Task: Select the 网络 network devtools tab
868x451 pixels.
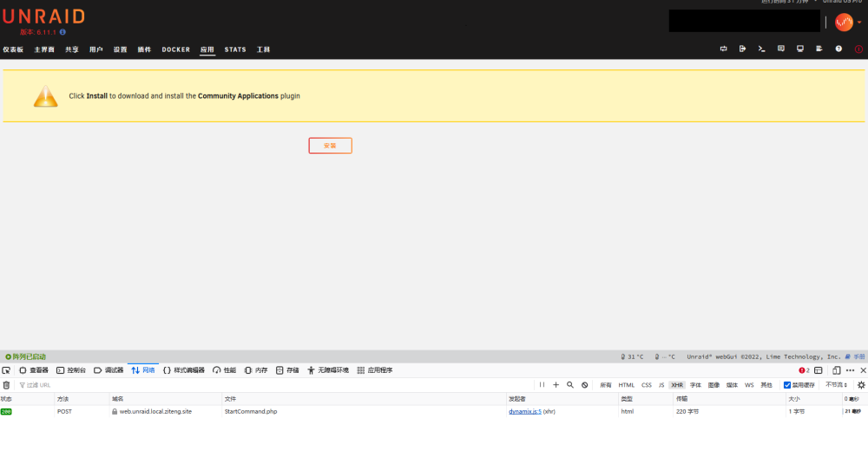Action: (x=143, y=370)
